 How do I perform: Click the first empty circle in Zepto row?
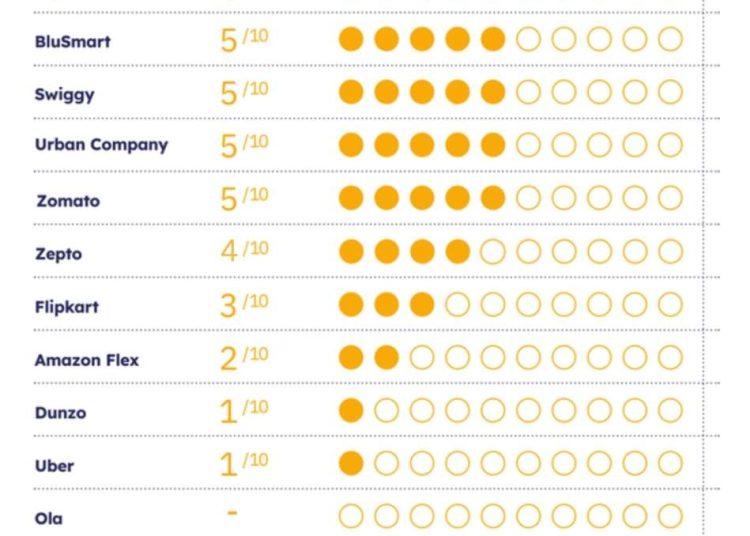click(493, 252)
